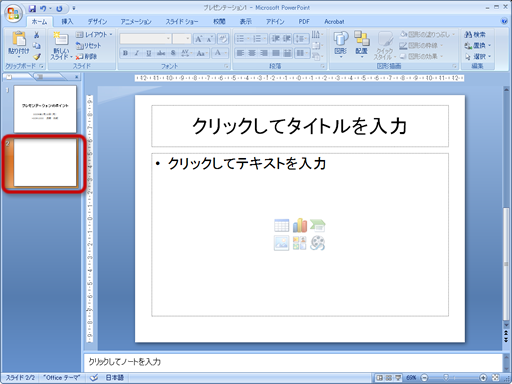
Task: Switch to the 表示 ribbon tab
Action: coord(246,21)
